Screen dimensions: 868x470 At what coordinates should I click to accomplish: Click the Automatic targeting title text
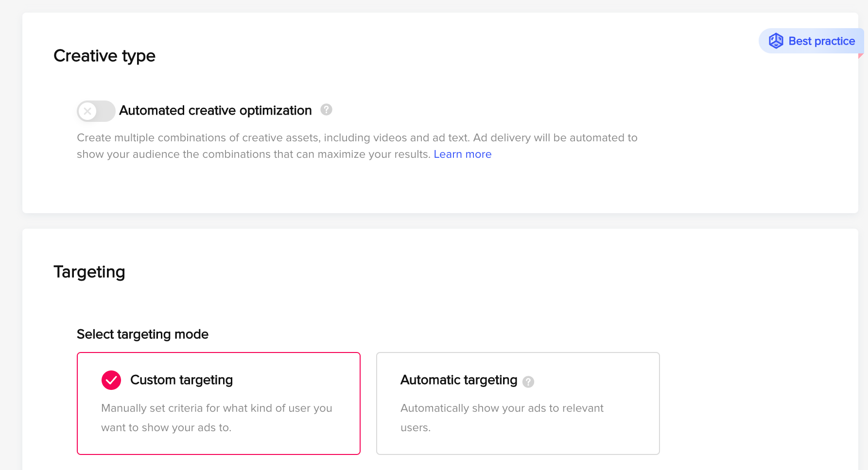tap(459, 380)
